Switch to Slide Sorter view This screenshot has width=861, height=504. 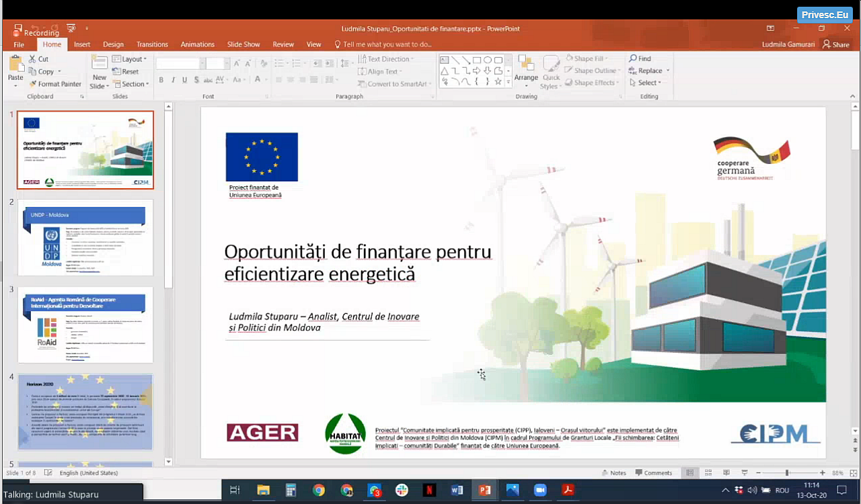708,473
